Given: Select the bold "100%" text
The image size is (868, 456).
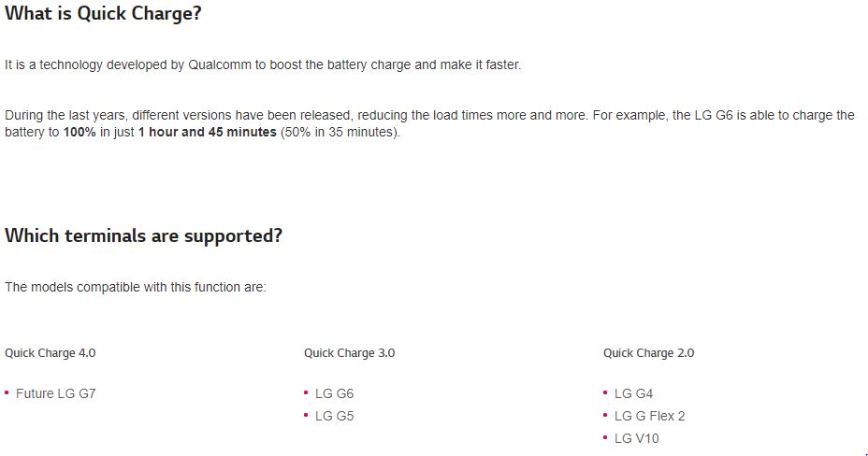Looking at the screenshot, I should pyautogui.click(x=80, y=132).
